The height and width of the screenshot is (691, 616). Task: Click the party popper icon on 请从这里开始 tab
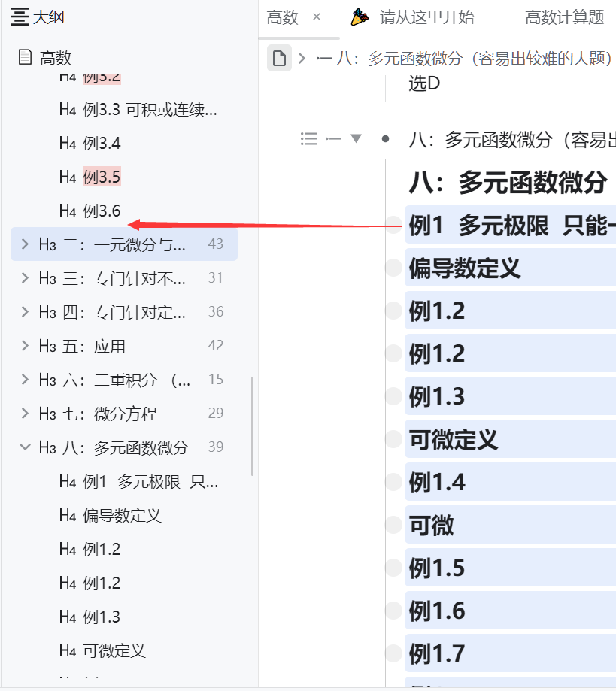[x=357, y=17]
